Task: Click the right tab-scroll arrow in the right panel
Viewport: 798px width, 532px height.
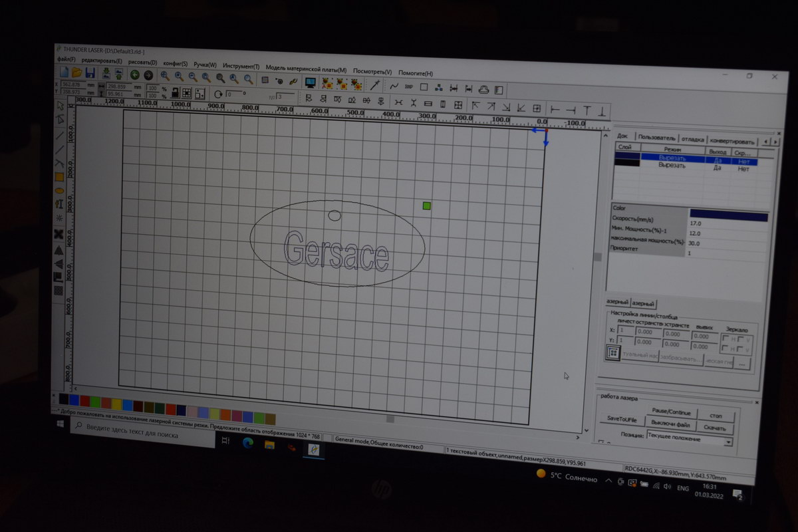Action: (775, 142)
